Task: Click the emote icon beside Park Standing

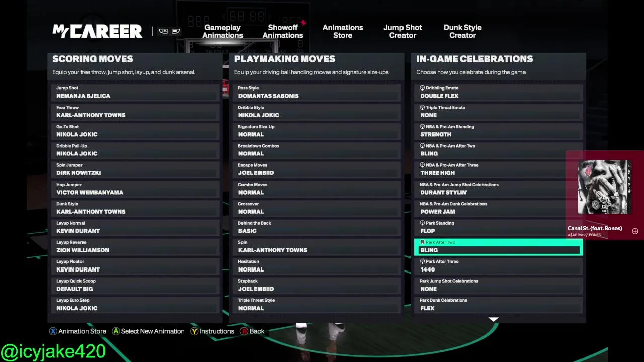Action: coord(422,223)
